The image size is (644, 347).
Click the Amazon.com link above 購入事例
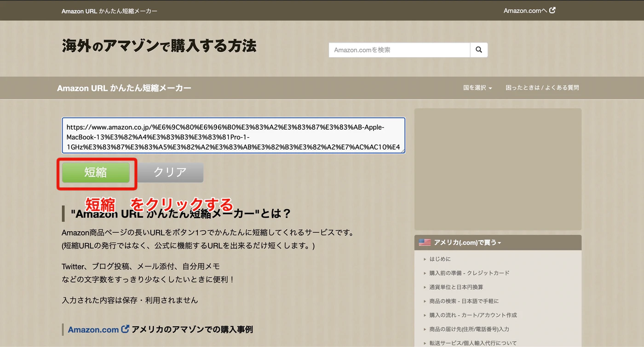[93, 330]
